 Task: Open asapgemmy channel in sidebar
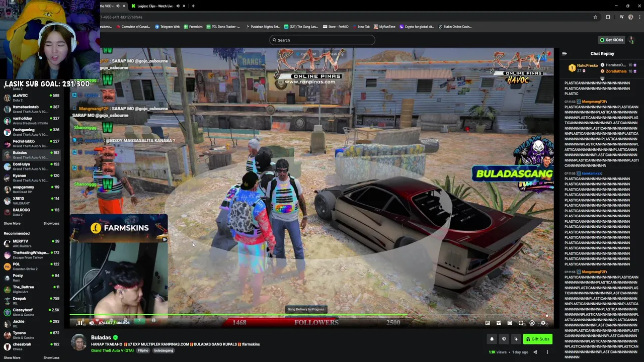[31, 190]
